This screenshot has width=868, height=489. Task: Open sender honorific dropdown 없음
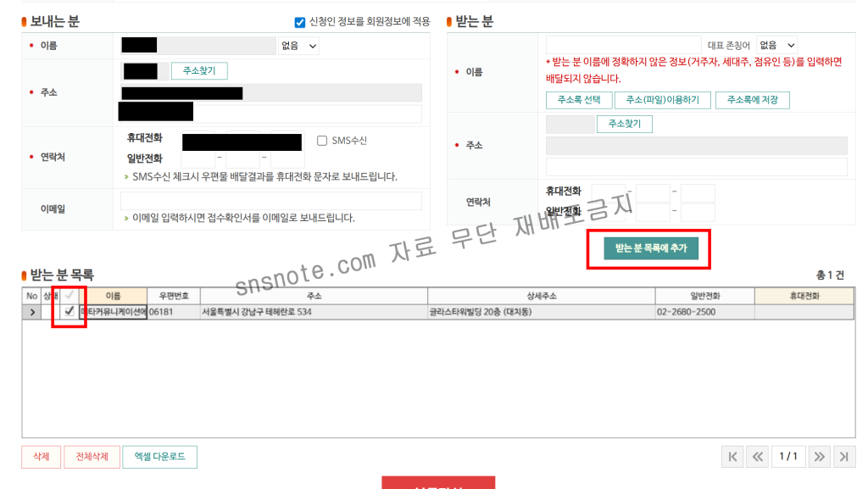(298, 46)
